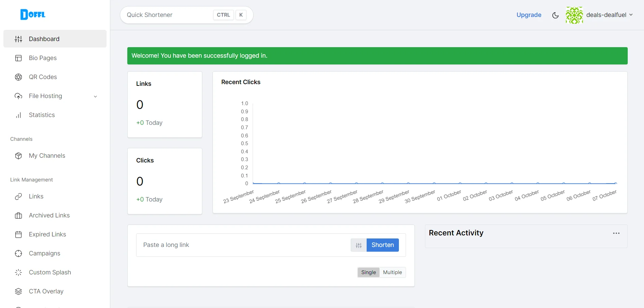Open Recent Activity three-dot menu
The image size is (644, 308).
pos(616,233)
